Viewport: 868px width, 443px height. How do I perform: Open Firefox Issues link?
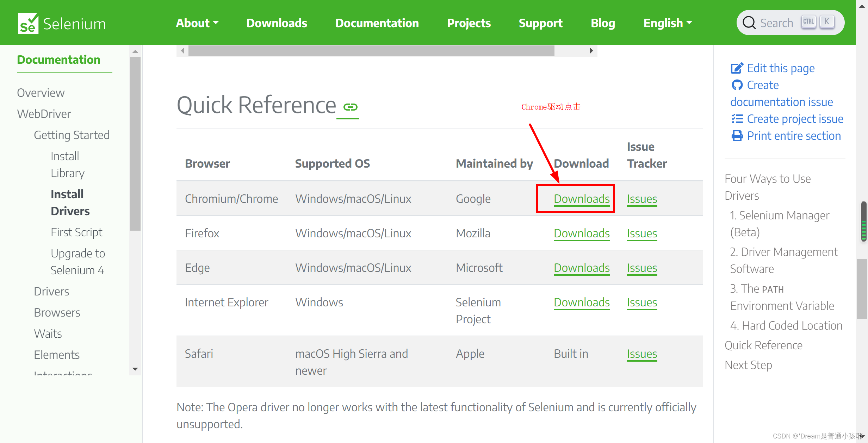click(x=642, y=233)
